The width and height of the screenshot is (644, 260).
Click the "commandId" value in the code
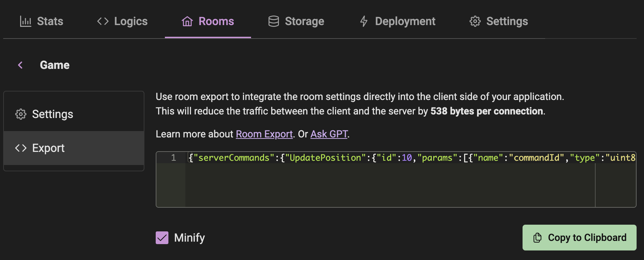[x=536, y=158]
